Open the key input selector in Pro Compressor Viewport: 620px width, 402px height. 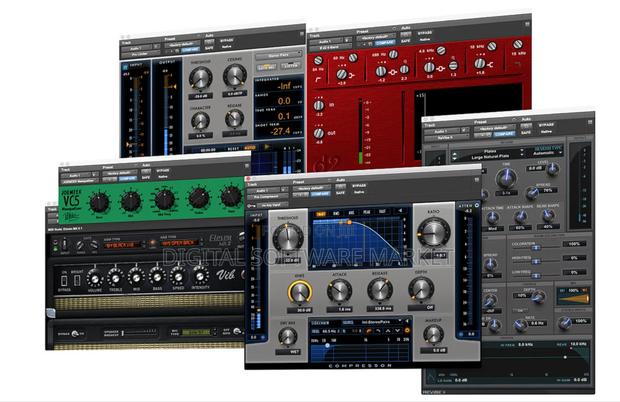[x=272, y=205]
